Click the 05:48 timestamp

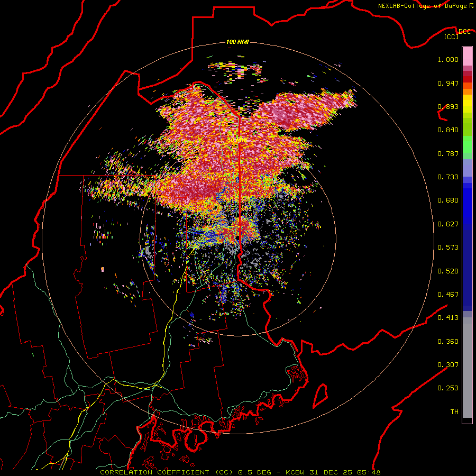(x=368, y=472)
